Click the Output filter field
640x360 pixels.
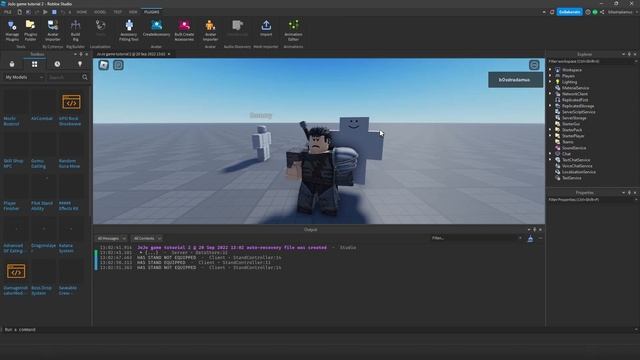pos(476,238)
